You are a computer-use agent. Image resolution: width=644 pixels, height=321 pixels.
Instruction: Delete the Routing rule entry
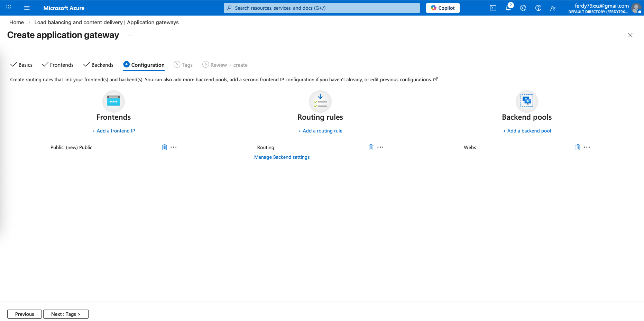coord(371,147)
